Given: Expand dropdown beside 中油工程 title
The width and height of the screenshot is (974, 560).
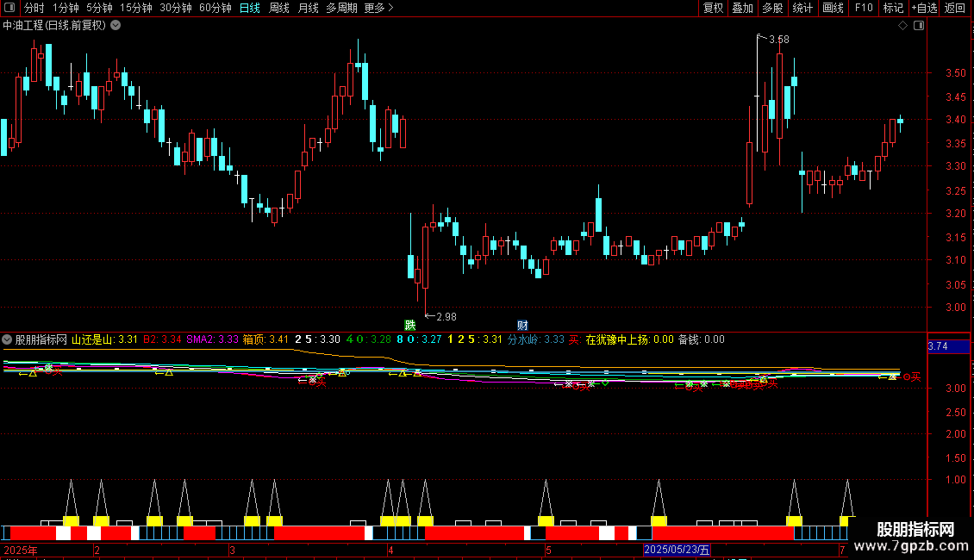Looking at the screenshot, I should click(116, 26).
